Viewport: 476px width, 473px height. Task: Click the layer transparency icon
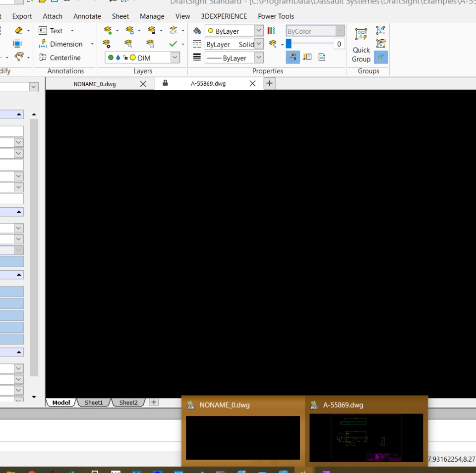pos(273,44)
